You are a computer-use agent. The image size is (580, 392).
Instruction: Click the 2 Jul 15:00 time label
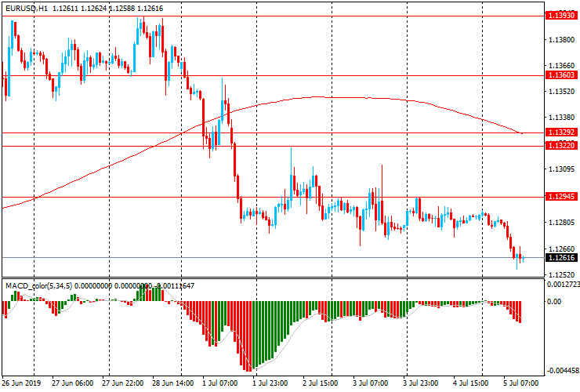[x=321, y=383]
